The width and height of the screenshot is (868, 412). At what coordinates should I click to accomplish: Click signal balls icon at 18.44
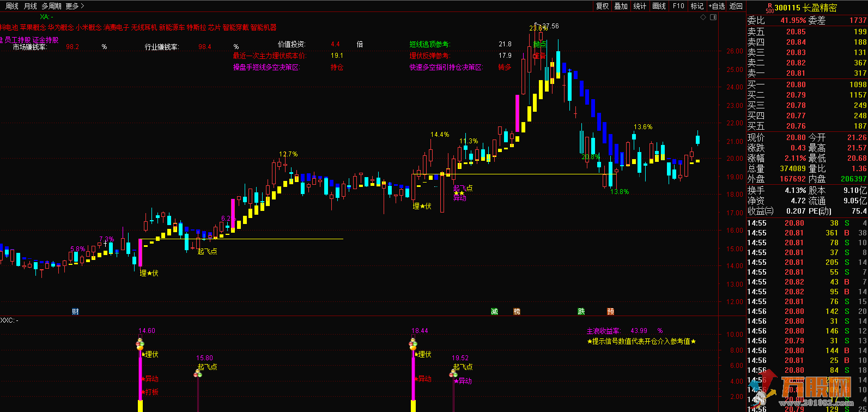(412, 344)
